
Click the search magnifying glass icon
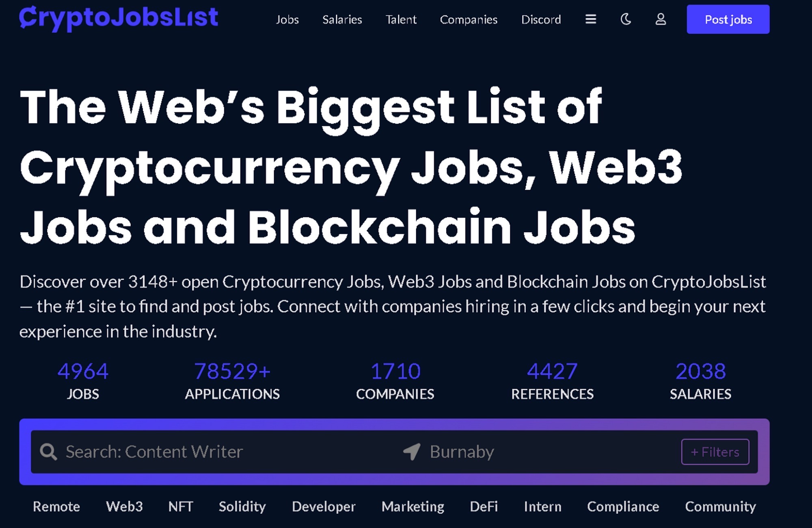pyautogui.click(x=48, y=452)
